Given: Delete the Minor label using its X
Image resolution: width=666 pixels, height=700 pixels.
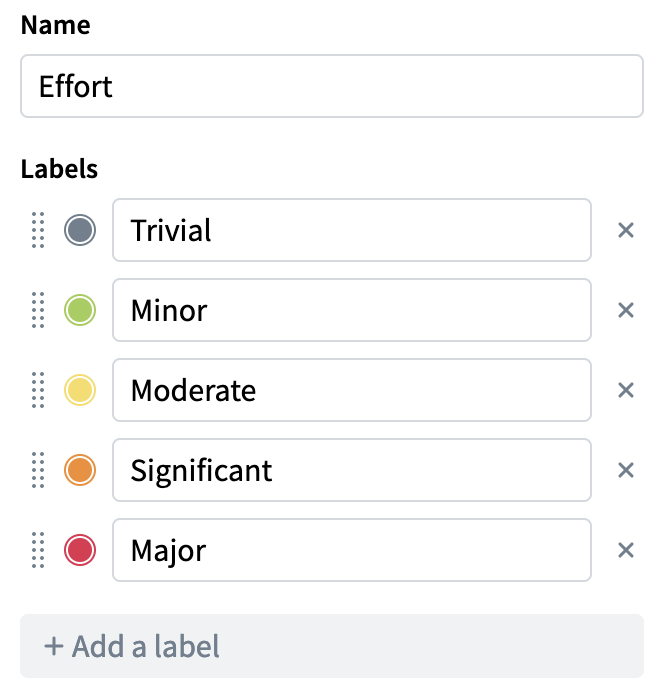Looking at the screenshot, I should pyautogui.click(x=626, y=311).
